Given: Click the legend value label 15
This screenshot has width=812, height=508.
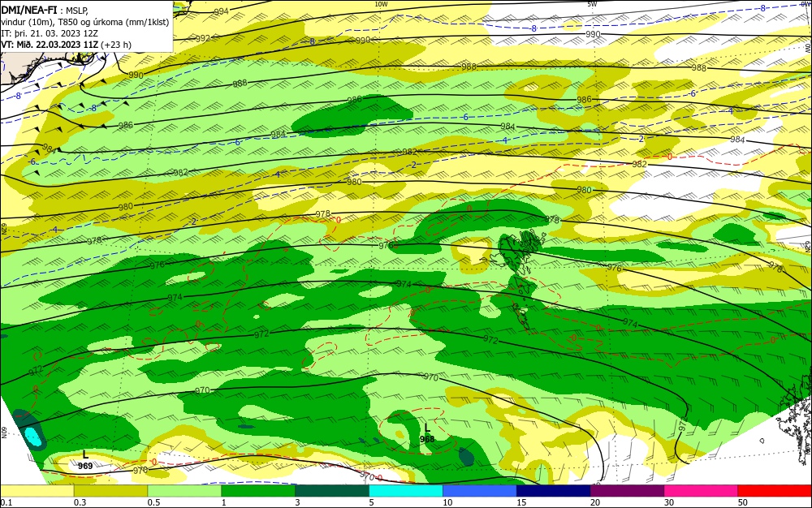Looking at the screenshot, I should (x=521, y=502).
